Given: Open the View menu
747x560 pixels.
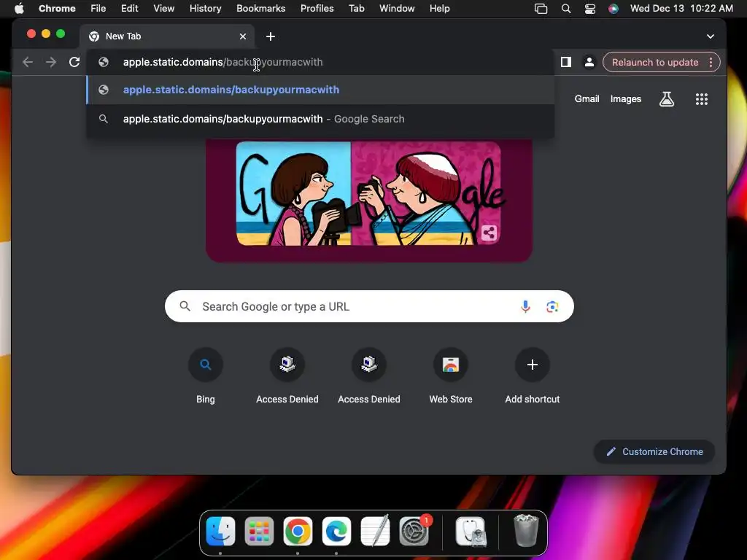Looking at the screenshot, I should click(x=163, y=8).
